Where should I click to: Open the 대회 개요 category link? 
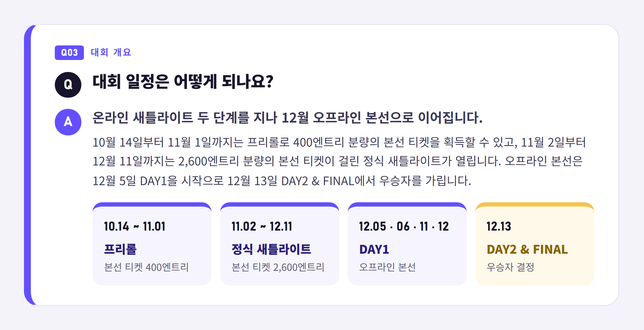[x=111, y=52]
